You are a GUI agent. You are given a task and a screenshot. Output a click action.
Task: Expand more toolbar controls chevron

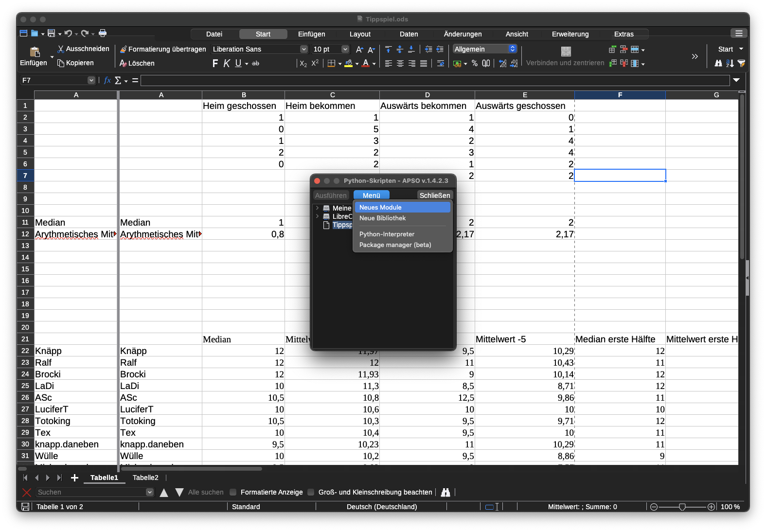click(695, 56)
